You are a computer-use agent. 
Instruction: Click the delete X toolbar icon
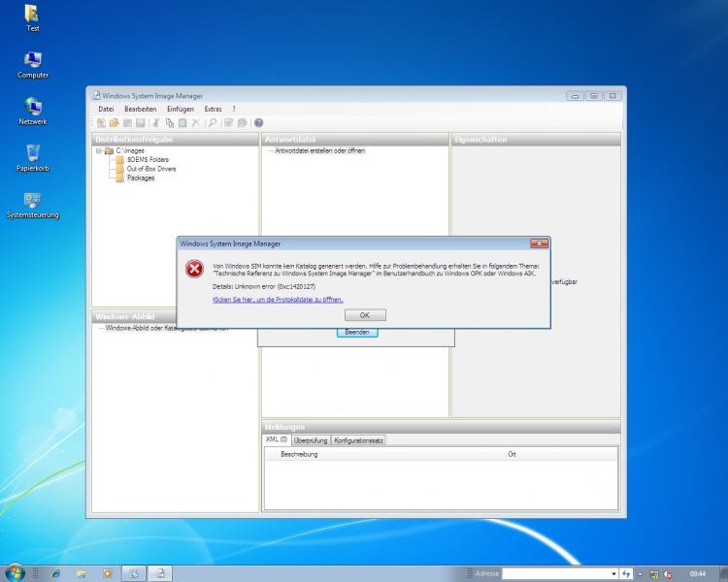click(195, 123)
